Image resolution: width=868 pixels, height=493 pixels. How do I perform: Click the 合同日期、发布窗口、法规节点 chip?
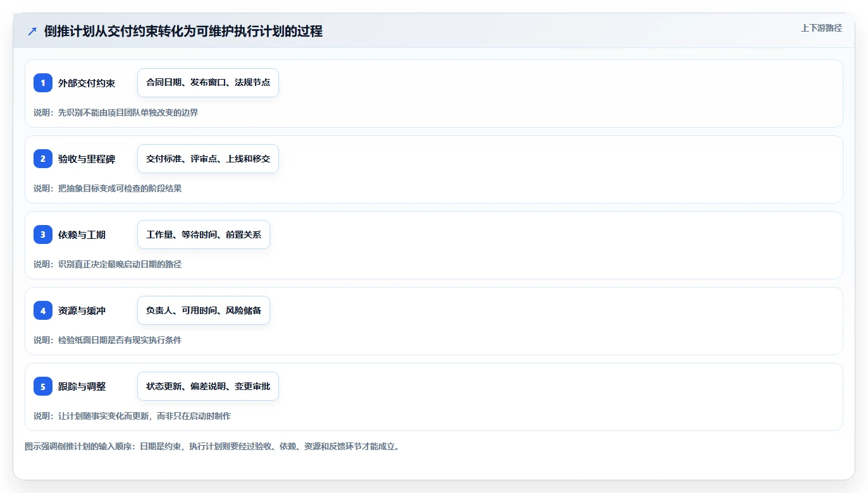coord(208,83)
